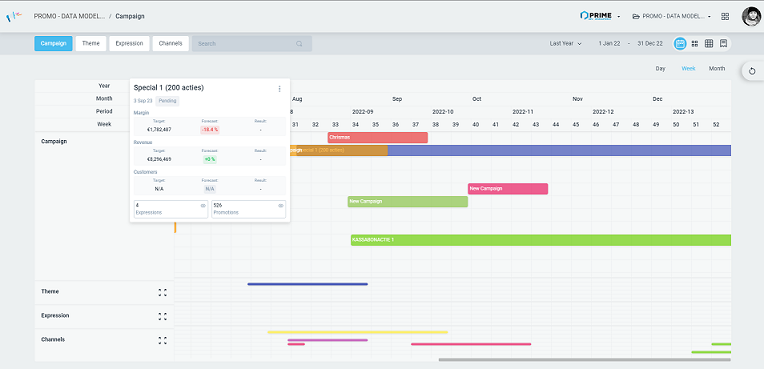The width and height of the screenshot is (764, 369).
Task: Switch to the table view icon
Action: pos(709,43)
